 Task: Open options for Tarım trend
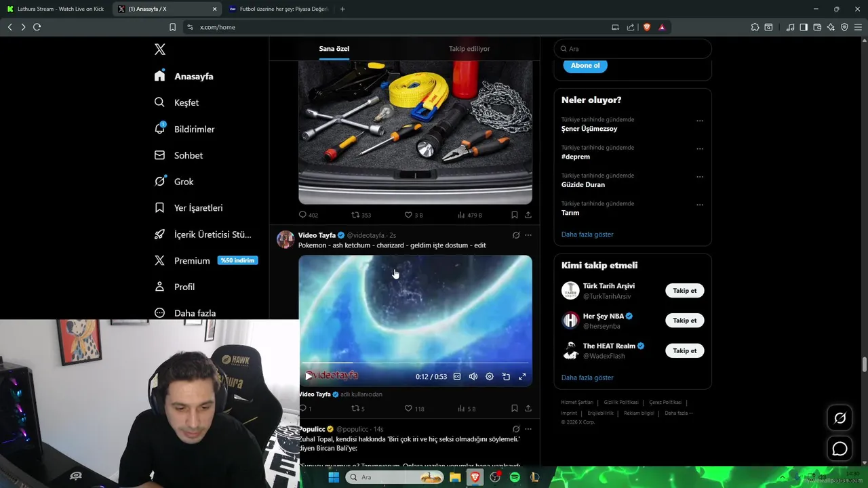[700, 205]
